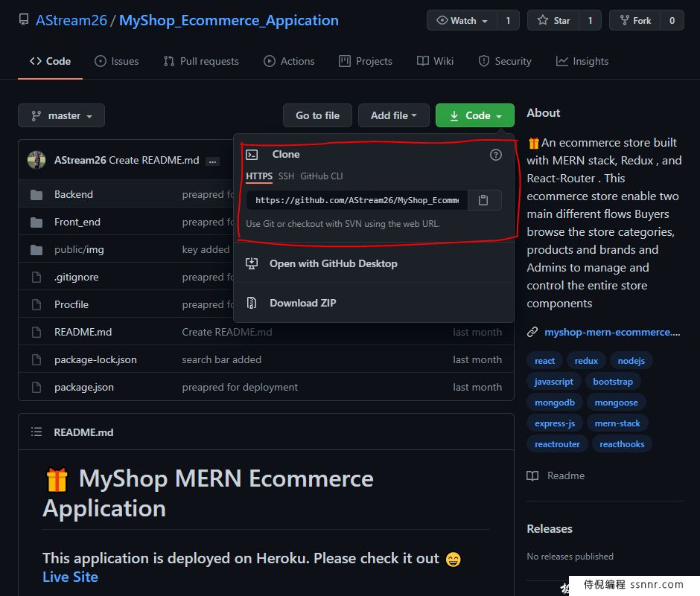Click the GitHub Desktop download icon

(x=252, y=263)
